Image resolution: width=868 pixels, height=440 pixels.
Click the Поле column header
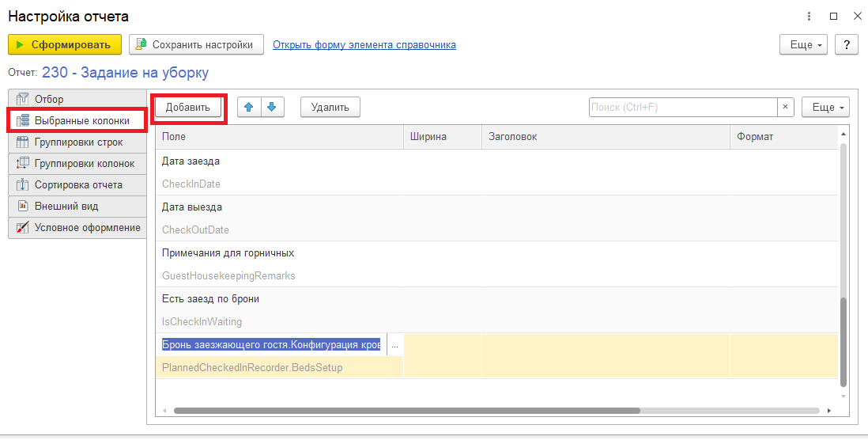click(280, 137)
